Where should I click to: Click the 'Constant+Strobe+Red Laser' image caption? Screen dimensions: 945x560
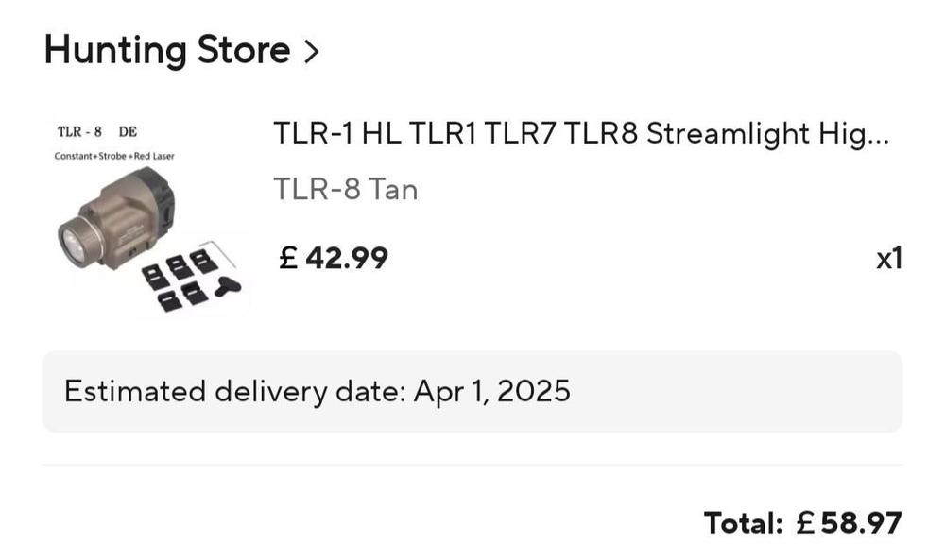tap(114, 155)
